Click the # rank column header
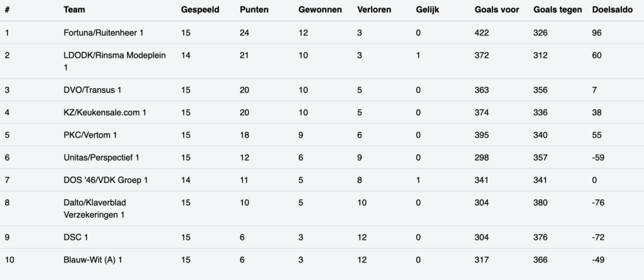644x280 pixels. click(6, 10)
